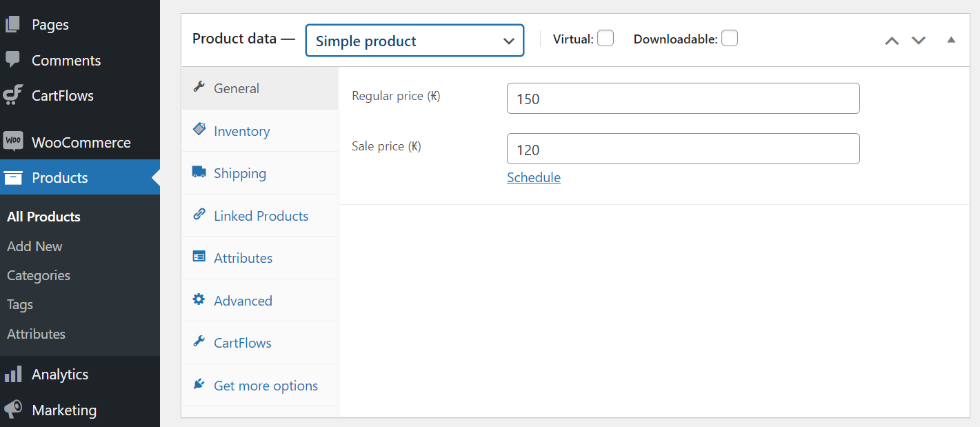Click the Advanced gear icon
The image size is (980, 427).
point(199,300)
